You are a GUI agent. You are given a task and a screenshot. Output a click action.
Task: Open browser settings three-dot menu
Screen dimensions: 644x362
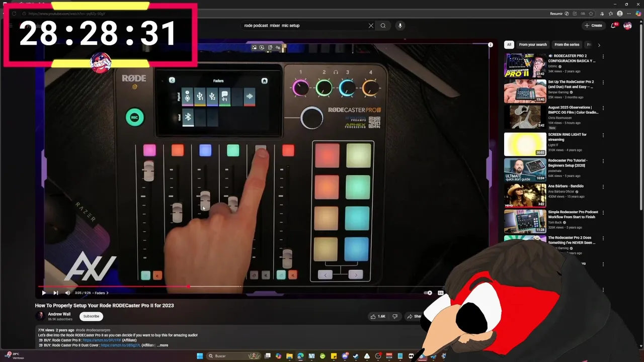(x=629, y=14)
